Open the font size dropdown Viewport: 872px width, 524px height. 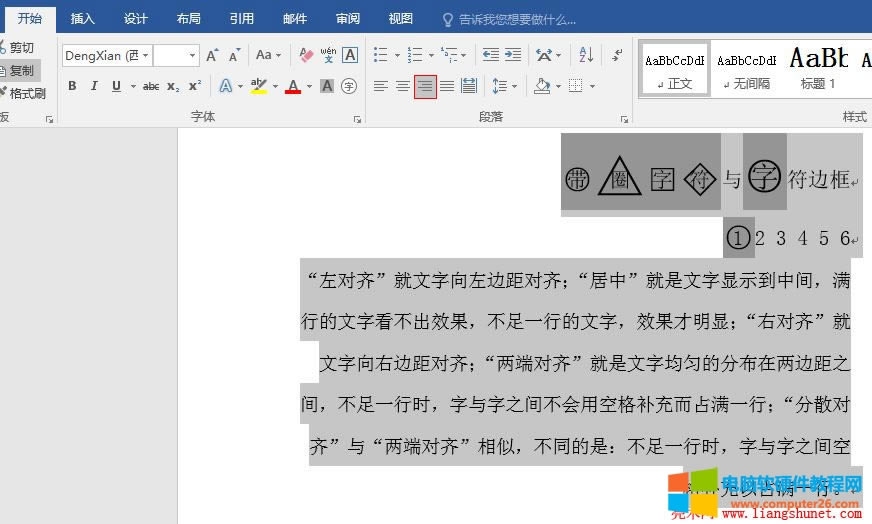pos(192,55)
